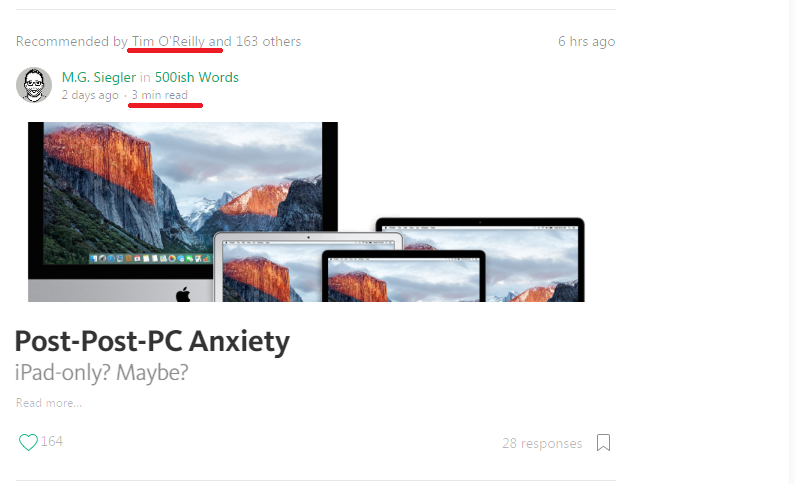Click the green heart recommend icon
The height and width of the screenshot is (484, 795).
[x=28, y=442]
